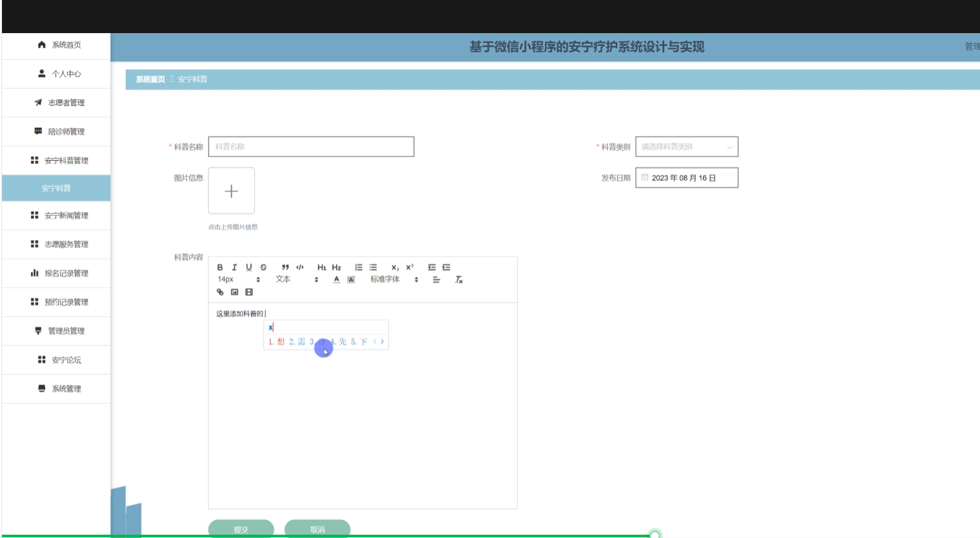Apply subscript to selected text

(395, 267)
